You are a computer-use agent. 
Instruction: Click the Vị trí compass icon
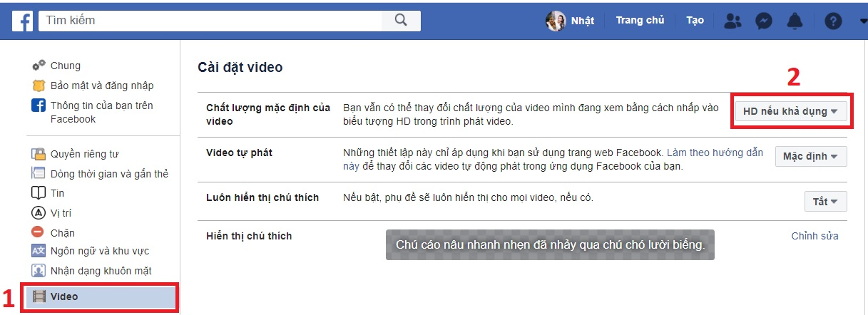tap(39, 213)
